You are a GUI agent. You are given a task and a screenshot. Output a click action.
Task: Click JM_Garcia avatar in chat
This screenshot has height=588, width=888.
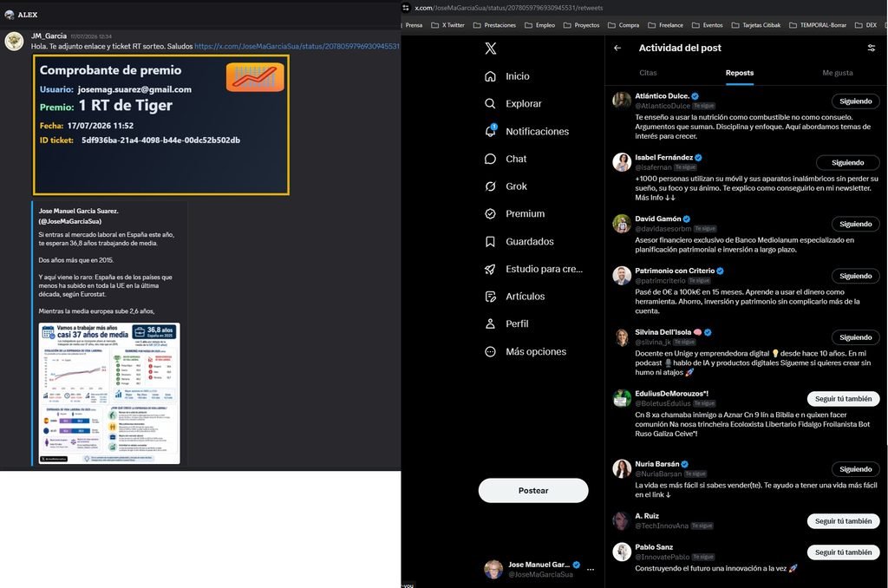tap(14, 41)
